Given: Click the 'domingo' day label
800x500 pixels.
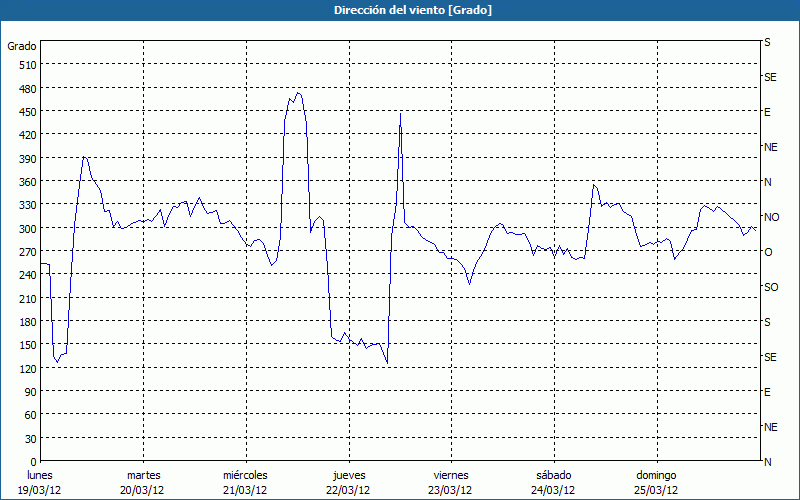Looking at the screenshot, I should click(x=656, y=476).
